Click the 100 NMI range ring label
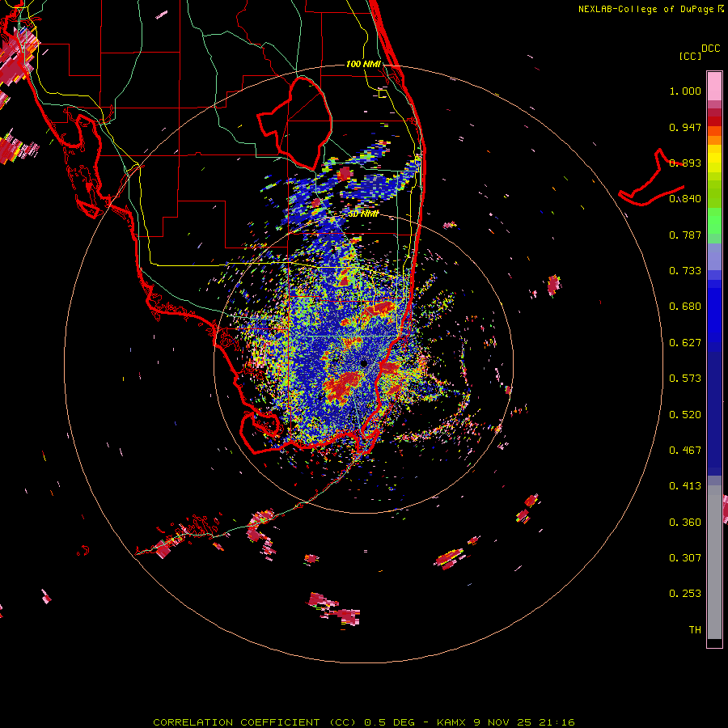728x728 pixels. [x=363, y=64]
